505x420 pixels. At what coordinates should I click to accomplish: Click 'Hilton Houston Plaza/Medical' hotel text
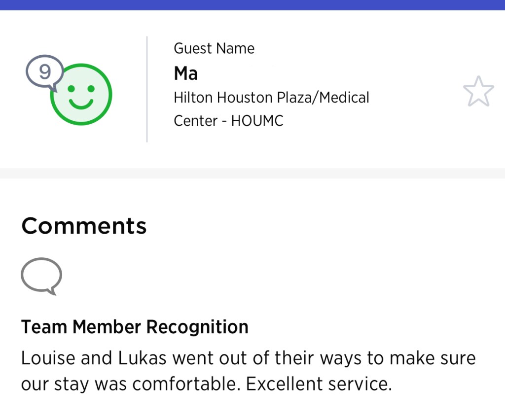271,97
